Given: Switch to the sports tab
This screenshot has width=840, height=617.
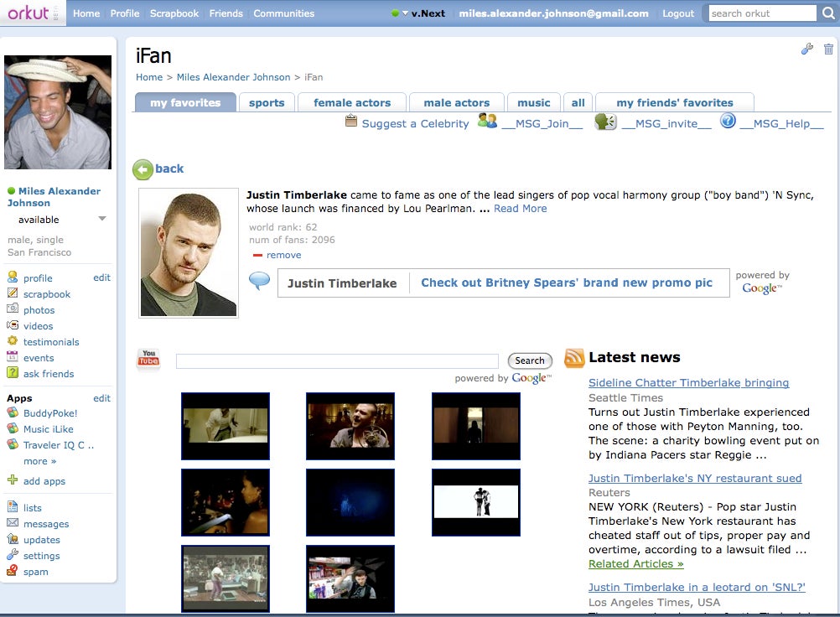Looking at the screenshot, I should 267,102.
